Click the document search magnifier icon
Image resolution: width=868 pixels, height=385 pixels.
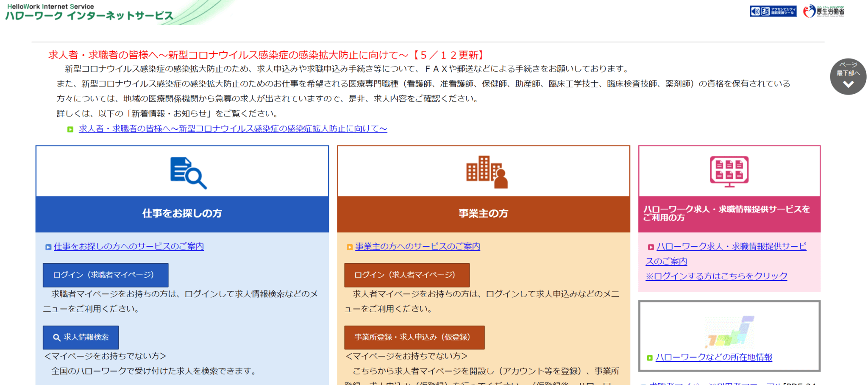tap(188, 173)
